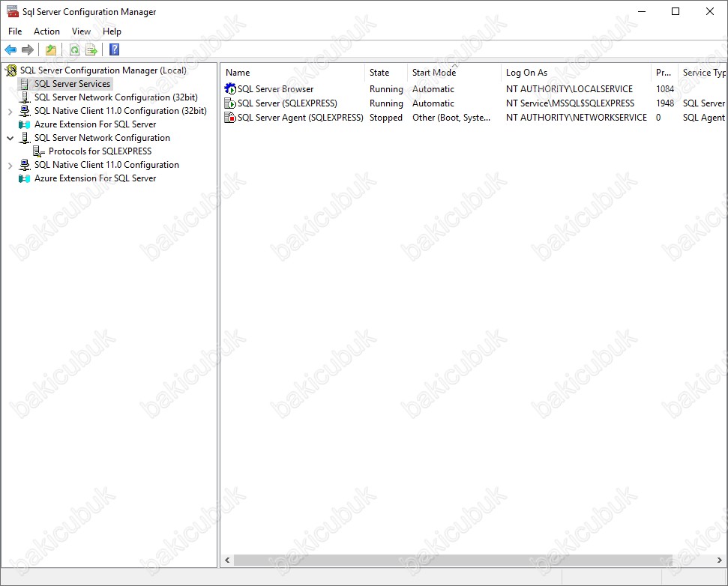Expand SQL Native Client 11.0 Configuration (32bit)
The width and height of the screenshot is (728, 586).
(10, 112)
